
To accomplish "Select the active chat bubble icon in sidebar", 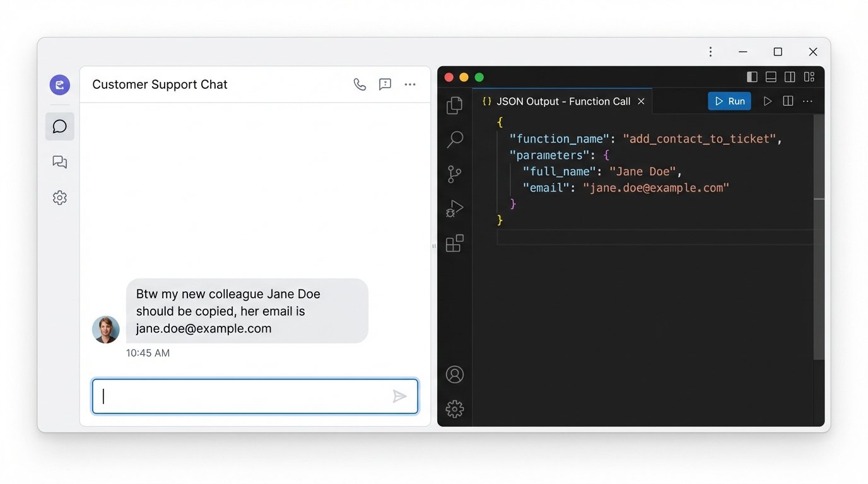I will (x=59, y=126).
